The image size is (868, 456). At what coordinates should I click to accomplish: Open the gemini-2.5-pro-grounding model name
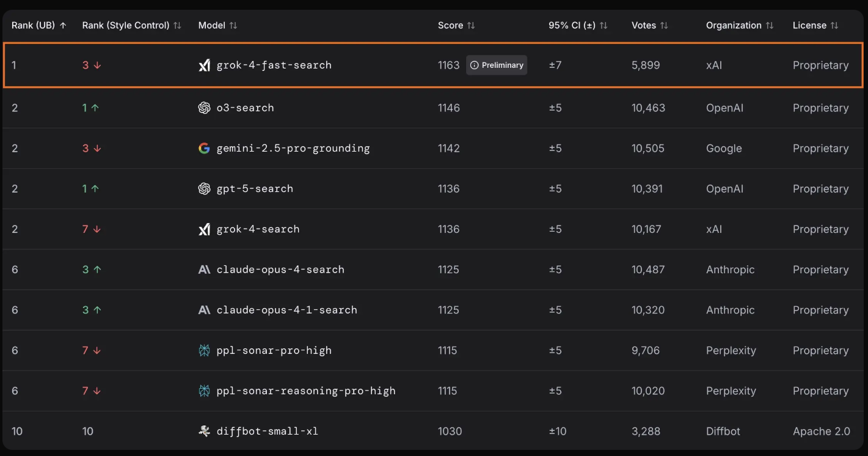coord(293,149)
